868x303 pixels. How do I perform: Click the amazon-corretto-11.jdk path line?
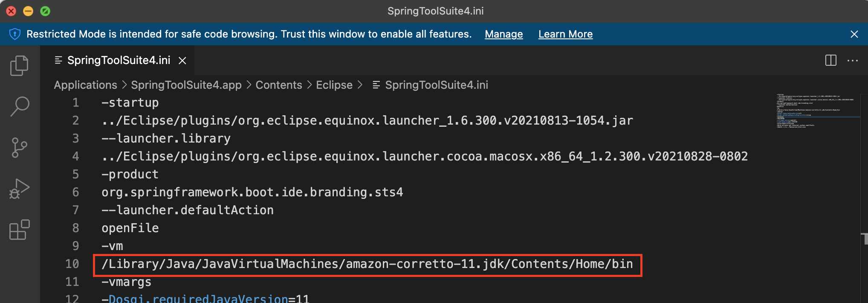pyautogui.click(x=367, y=264)
